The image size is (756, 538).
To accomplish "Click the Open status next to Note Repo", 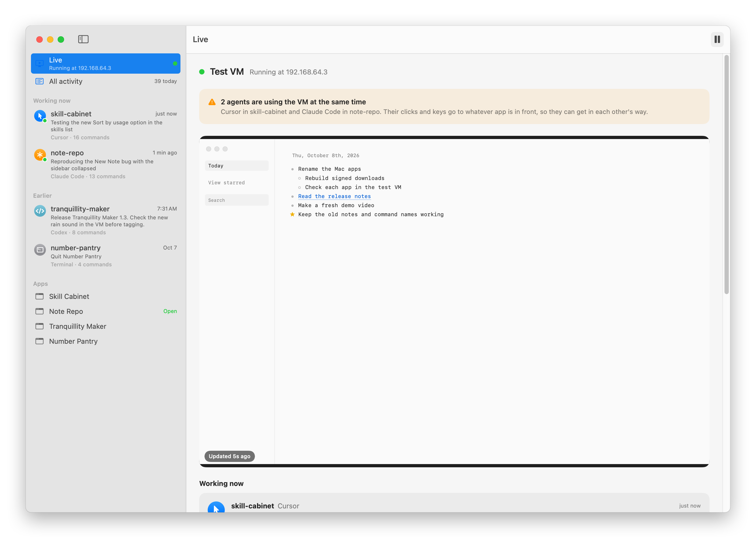I will click(x=170, y=311).
